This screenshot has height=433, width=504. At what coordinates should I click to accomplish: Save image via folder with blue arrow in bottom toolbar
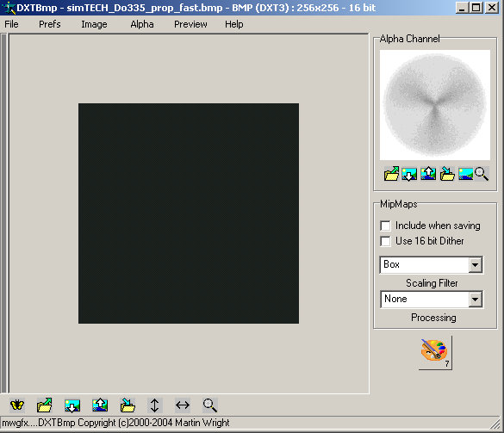click(x=128, y=405)
